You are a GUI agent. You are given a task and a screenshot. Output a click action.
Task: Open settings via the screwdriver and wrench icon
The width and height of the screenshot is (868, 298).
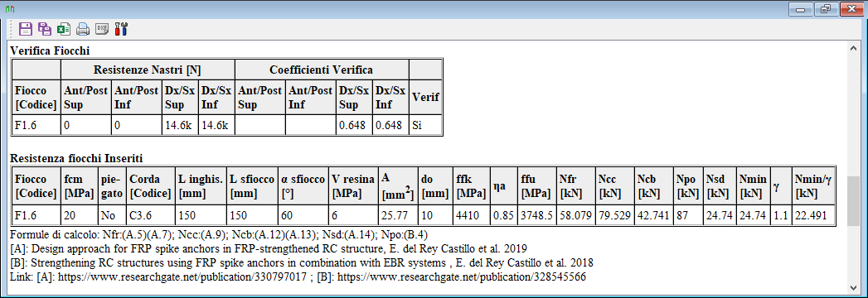[121, 29]
